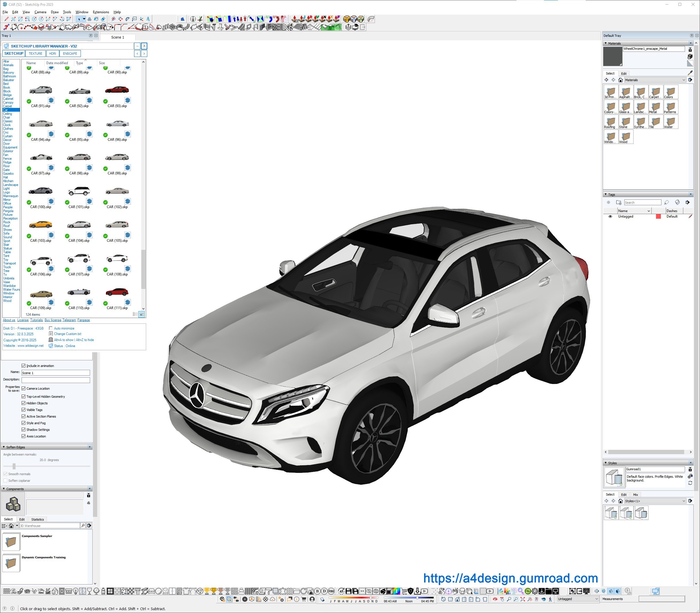Uncheck Include in animation
This screenshot has width=700, height=613.
coord(24,366)
